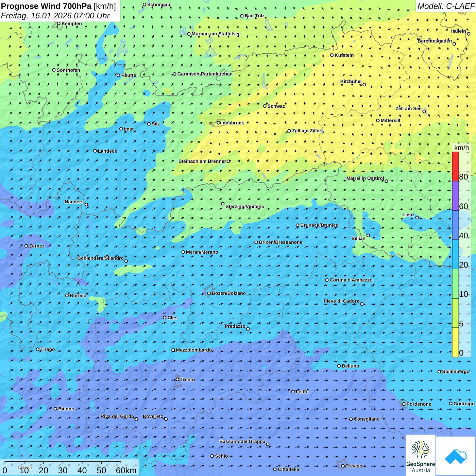Screen dimensions: 476x476
Task: Click the 'Landeck' label
Action: (x=107, y=151)
